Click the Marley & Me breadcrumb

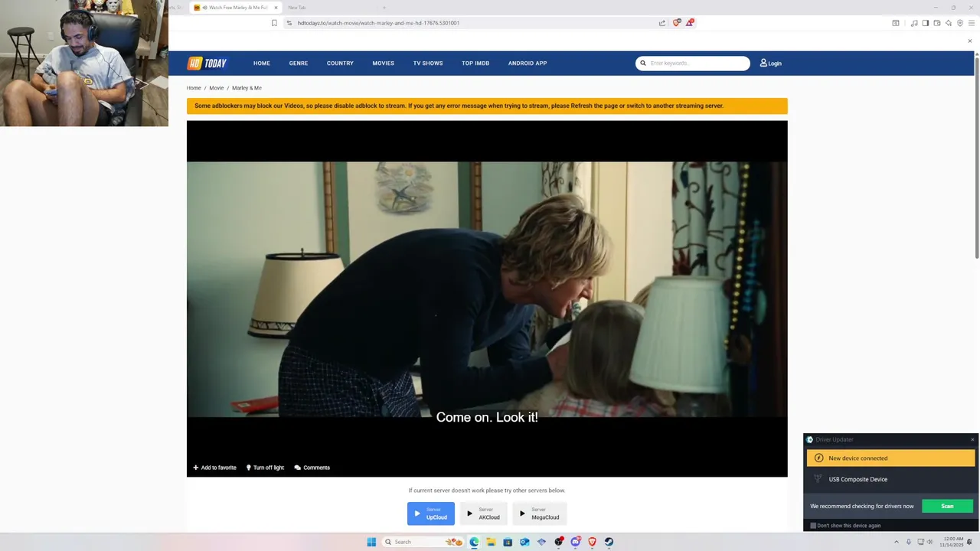coord(247,88)
